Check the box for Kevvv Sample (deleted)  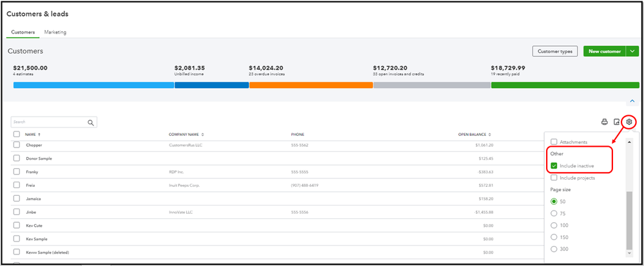tap(16, 252)
